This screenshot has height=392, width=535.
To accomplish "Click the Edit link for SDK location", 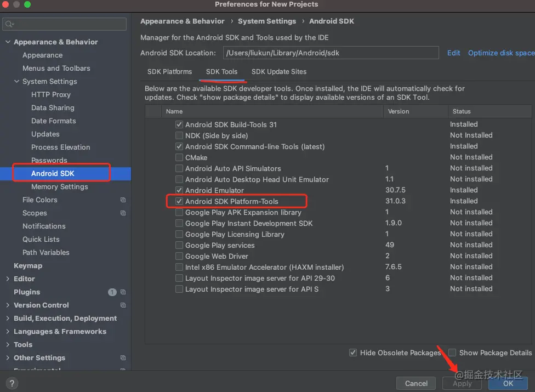I will click(453, 53).
